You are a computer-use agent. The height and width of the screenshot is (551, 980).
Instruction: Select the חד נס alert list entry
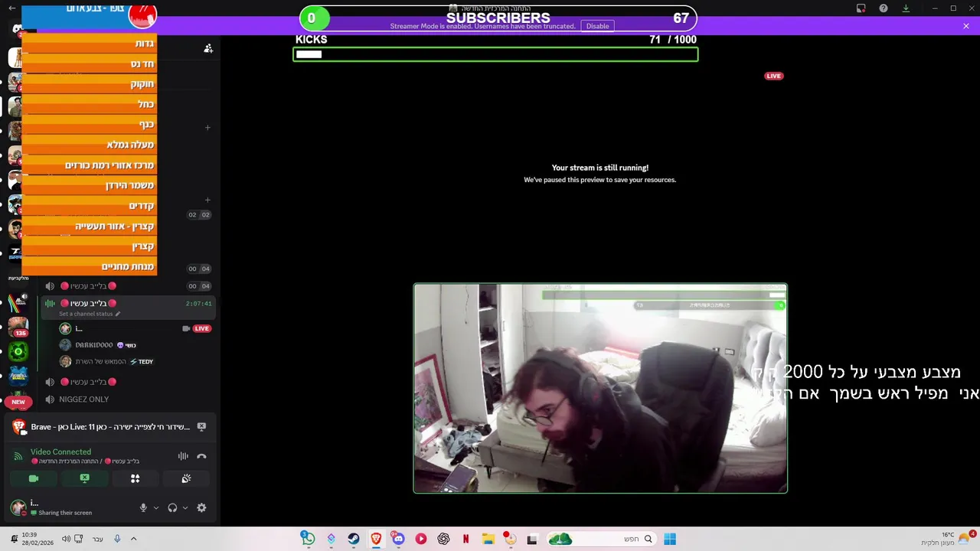[90, 64]
